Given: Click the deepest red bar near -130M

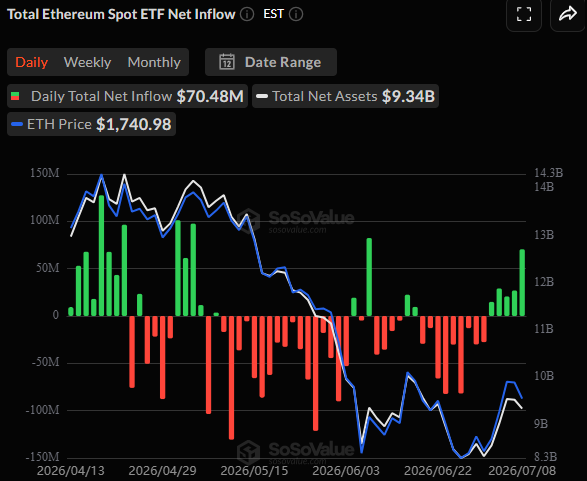Looking at the screenshot, I should (231, 378).
